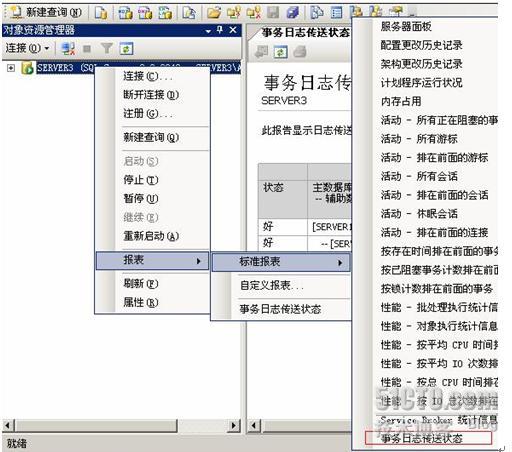Viewport: 512px width, 452px height.
Task: Open an Analysis Services MDX Query
Action: click(x=125, y=13)
